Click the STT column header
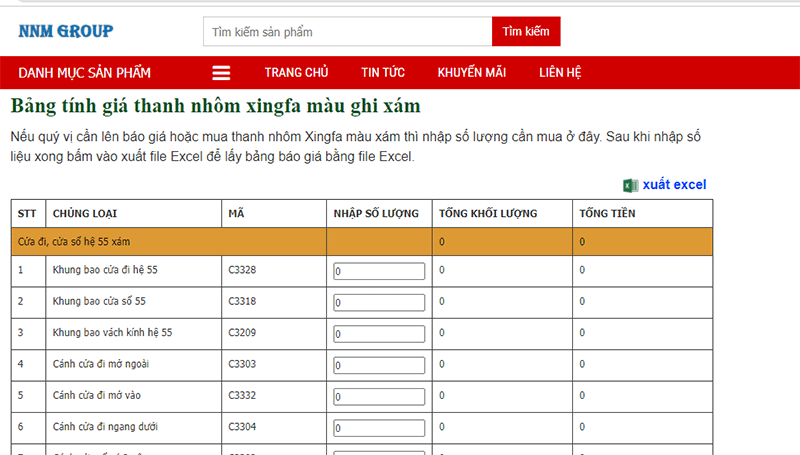800x455 pixels. coord(28,213)
